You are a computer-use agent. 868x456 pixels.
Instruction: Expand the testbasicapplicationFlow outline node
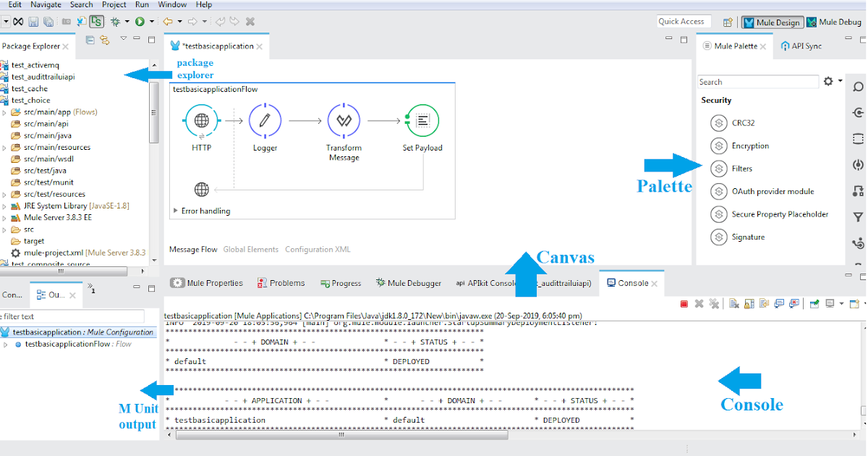(6, 345)
